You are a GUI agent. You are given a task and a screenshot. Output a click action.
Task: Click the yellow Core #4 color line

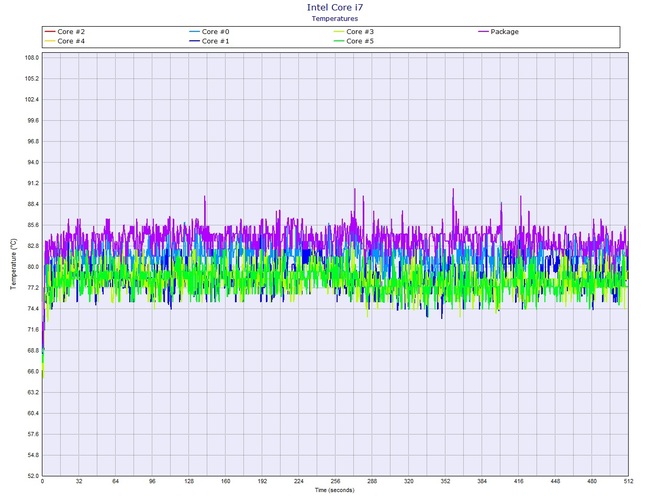(x=50, y=41)
